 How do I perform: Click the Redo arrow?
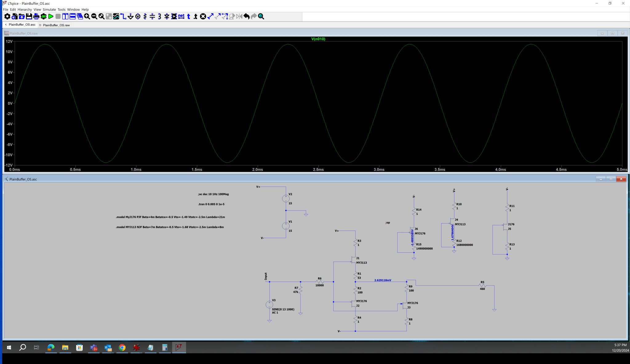pyautogui.click(x=254, y=17)
